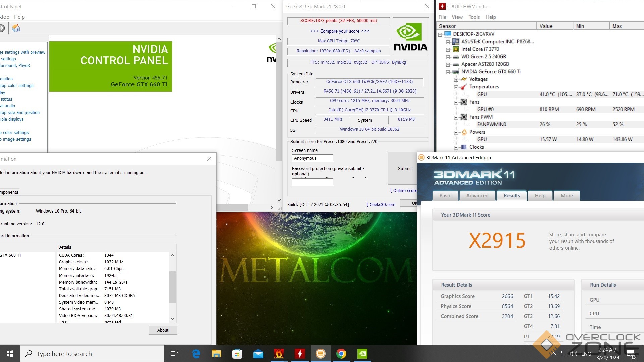
Task: Open the Tools menu in HWMonitor
Action: point(474,17)
